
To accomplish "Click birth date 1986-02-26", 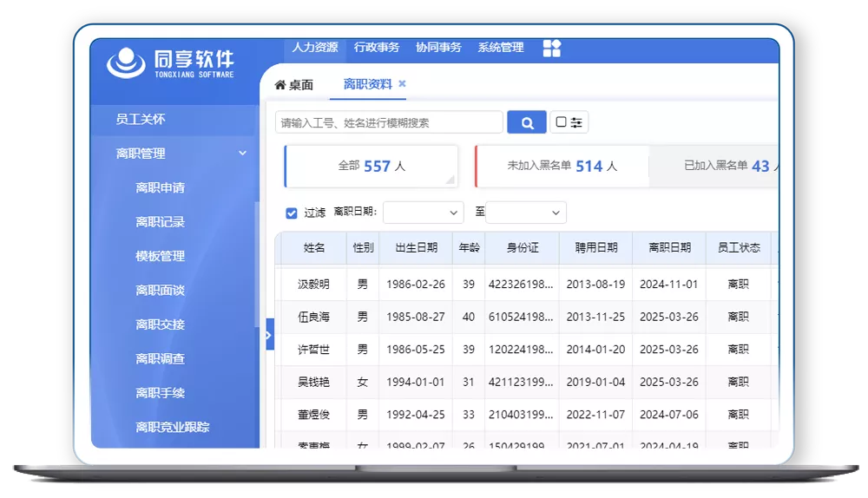I will [x=416, y=285].
